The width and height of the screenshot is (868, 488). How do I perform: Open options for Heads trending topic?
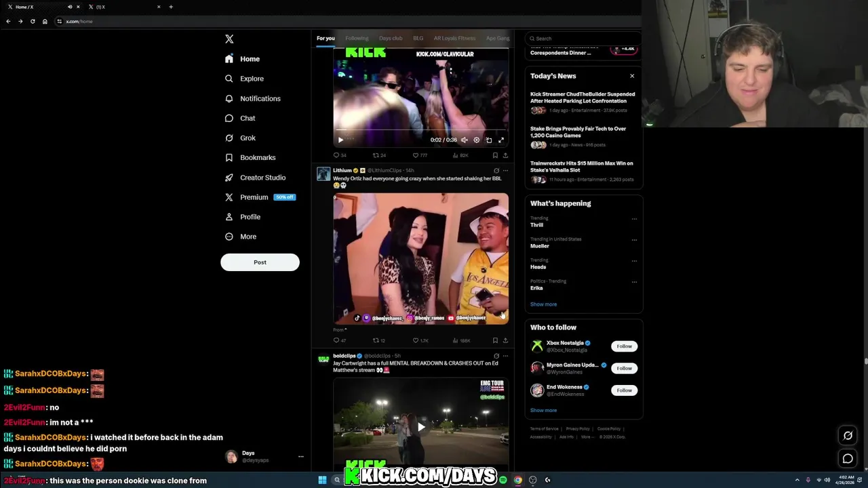click(x=634, y=261)
